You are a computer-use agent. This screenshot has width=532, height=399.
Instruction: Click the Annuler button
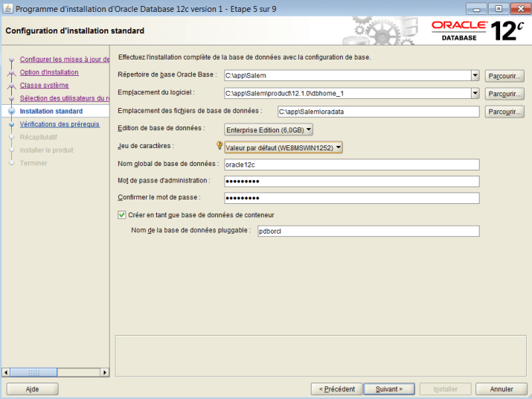coord(501,389)
